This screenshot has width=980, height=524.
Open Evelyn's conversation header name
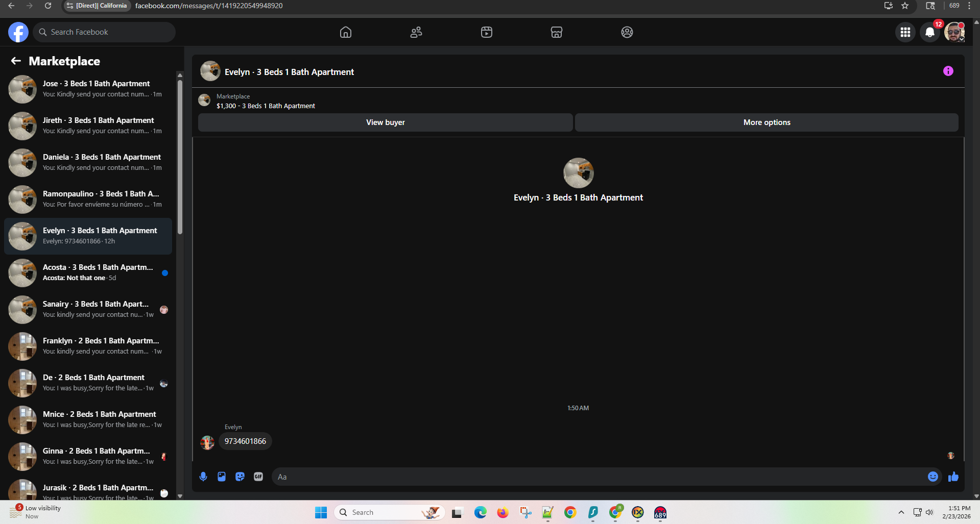click(x=289, y=72)
